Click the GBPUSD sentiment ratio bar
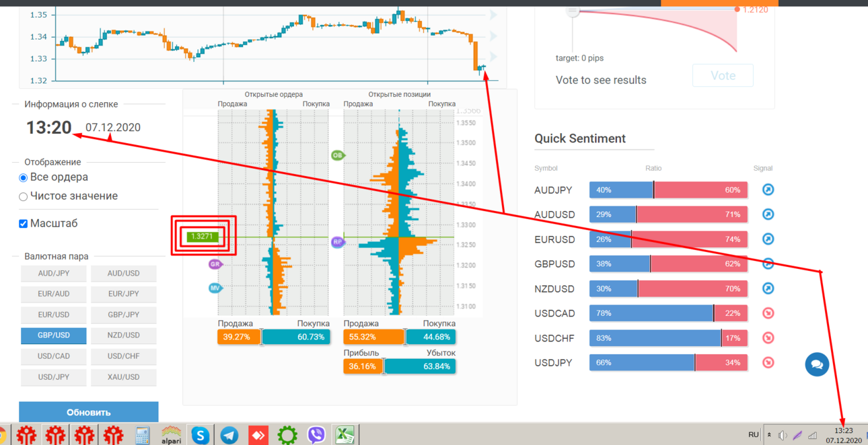 coord(669,264)
